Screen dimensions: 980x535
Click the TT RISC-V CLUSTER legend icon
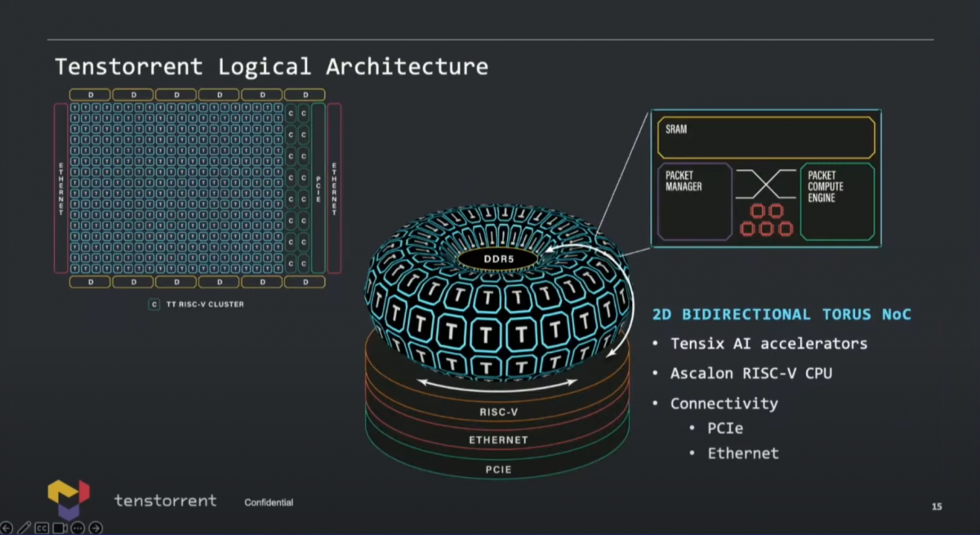154,305
